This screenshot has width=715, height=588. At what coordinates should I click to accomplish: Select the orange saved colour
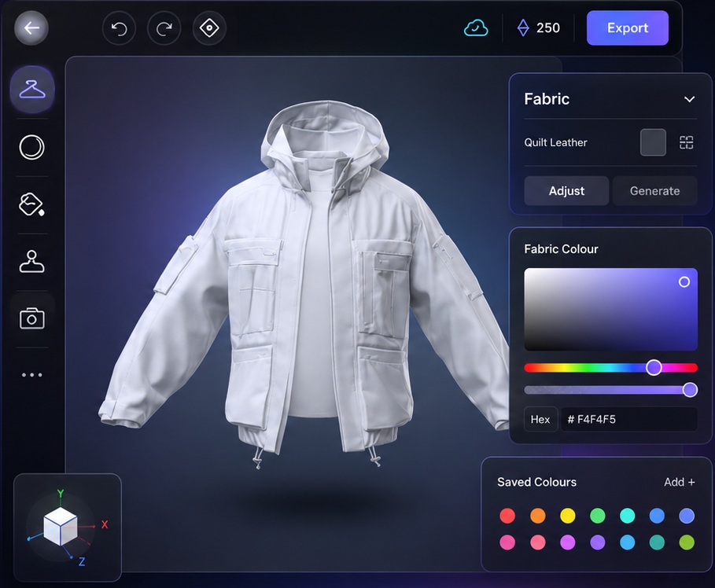(x=538, y=516)
